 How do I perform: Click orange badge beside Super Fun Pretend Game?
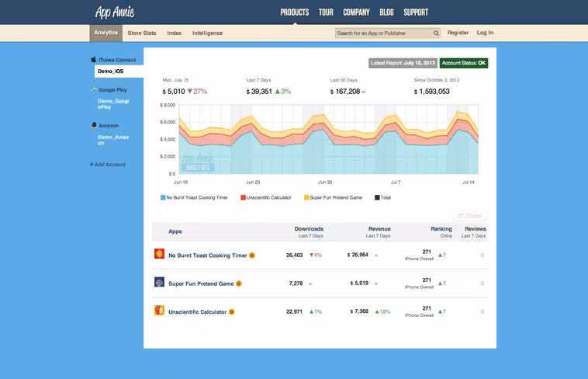point(238,283)
